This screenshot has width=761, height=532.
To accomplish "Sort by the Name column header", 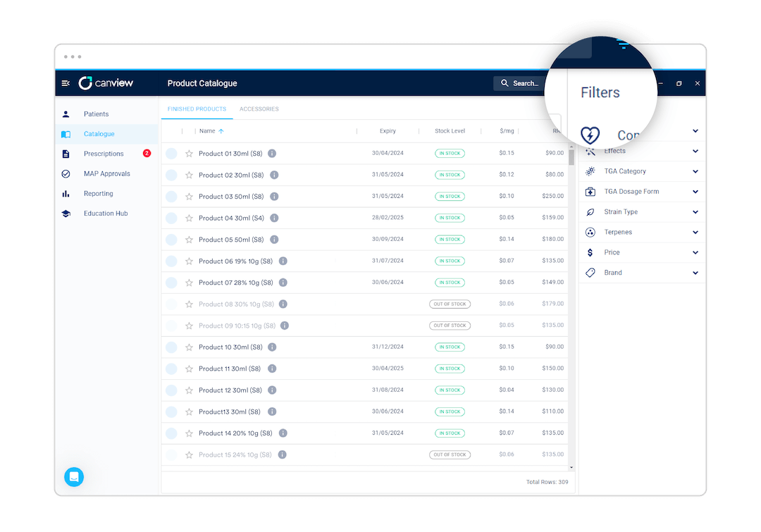I will [x=207, y=131].
